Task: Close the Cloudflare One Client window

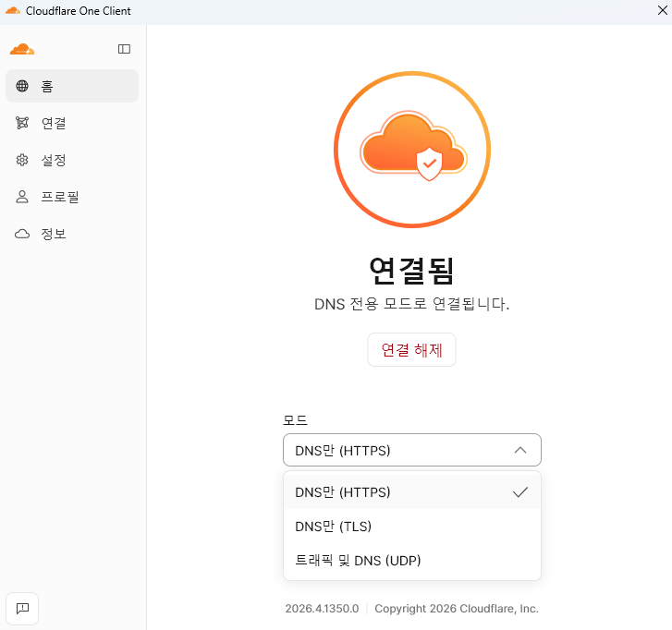Action: point(663,10)
